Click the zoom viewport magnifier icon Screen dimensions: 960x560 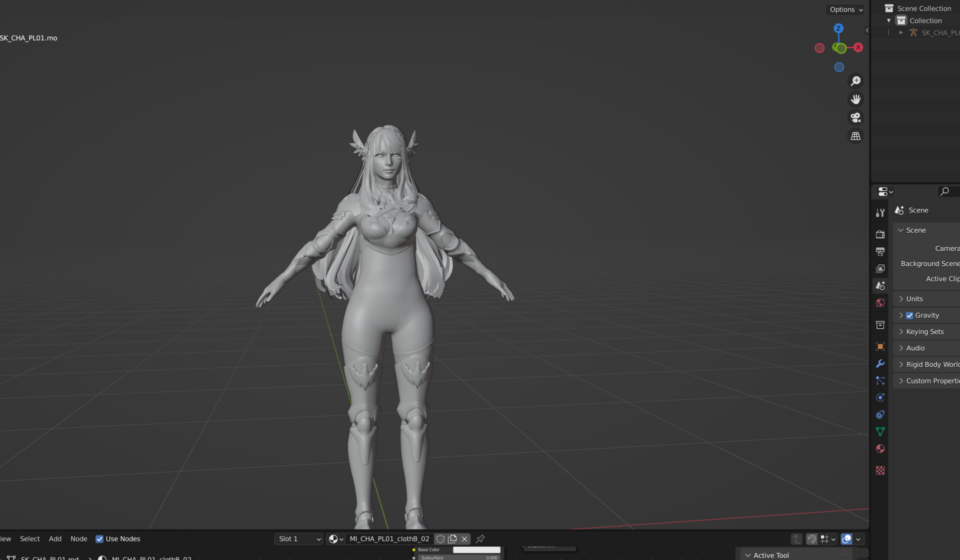pyautogui.click(x=855, y=81)
